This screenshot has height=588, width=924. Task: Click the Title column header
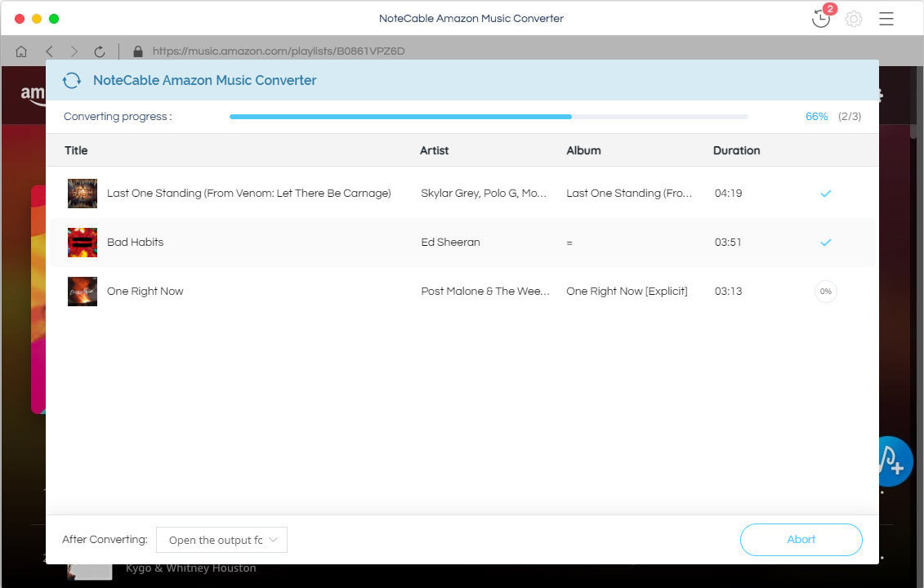(x=76, y=150)
